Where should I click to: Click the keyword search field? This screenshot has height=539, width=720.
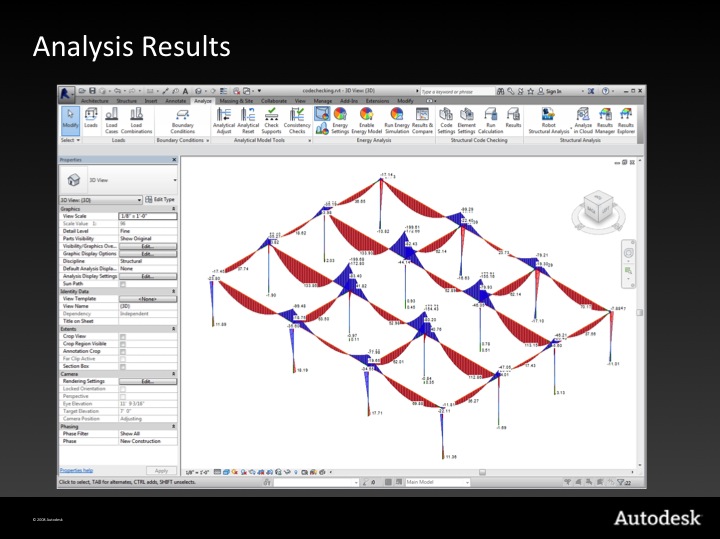(457, 91)
